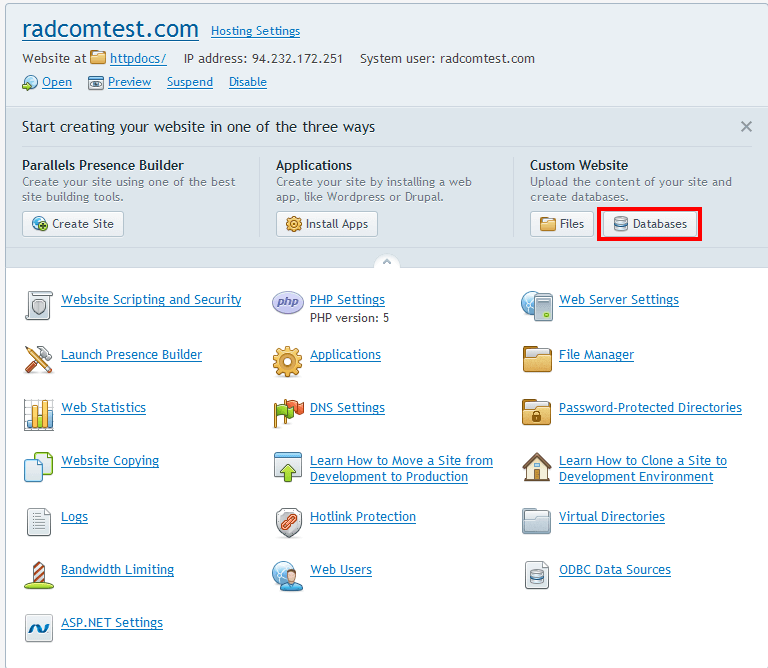Click the Bandwidth Limiting icon
This screenshot has width=768, height=668.
38,575
